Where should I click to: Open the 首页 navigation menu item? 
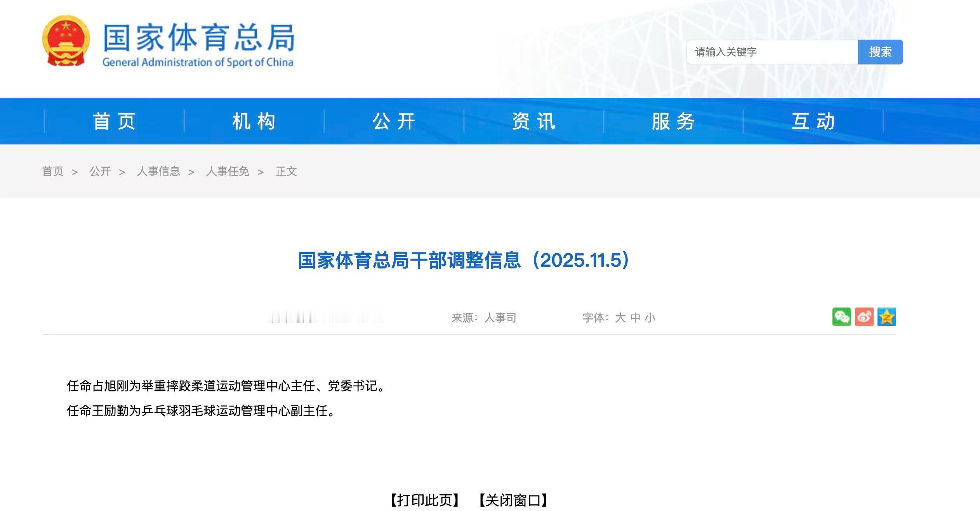(x=114, y=121)
